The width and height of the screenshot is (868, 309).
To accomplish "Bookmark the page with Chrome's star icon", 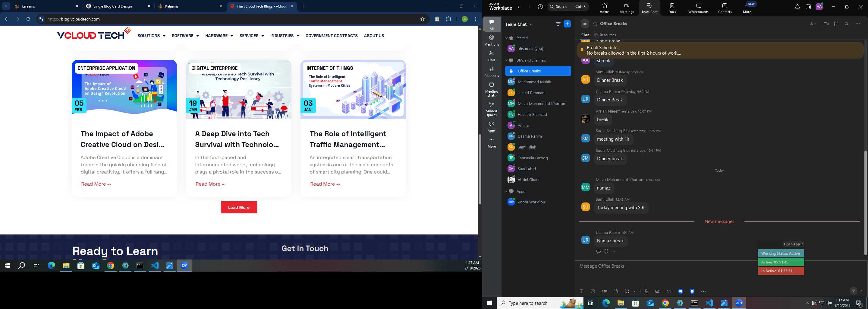I will [x=422, y=19].
